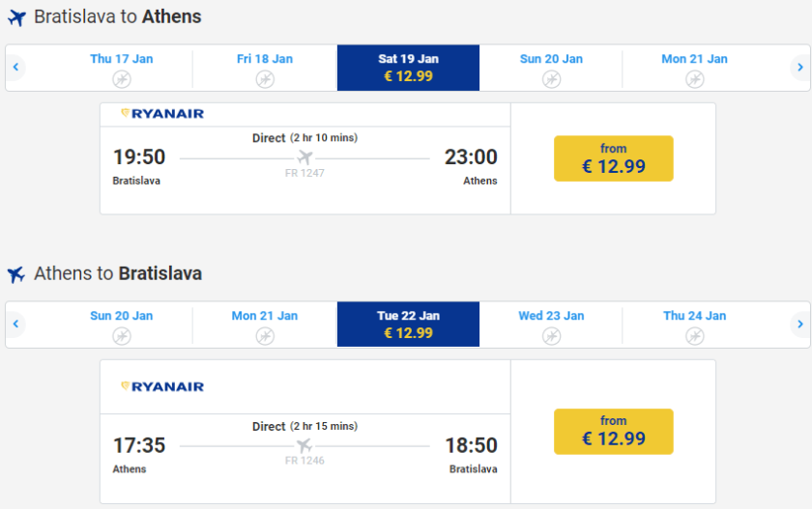Select the Tue 22 Jan return date tab
Screen dimensions: 812x509
pyautogui.click(x=408, y=325)
